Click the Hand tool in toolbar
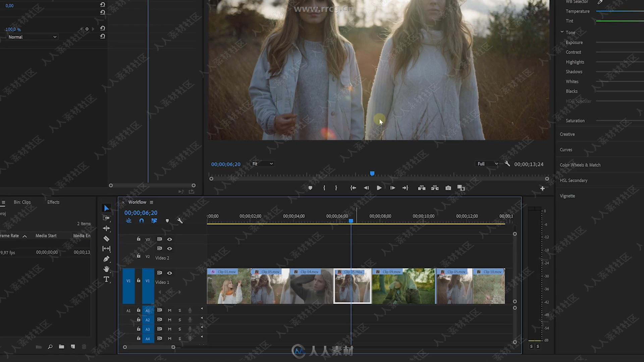644x362 pixels. click(x=107, y=269)
